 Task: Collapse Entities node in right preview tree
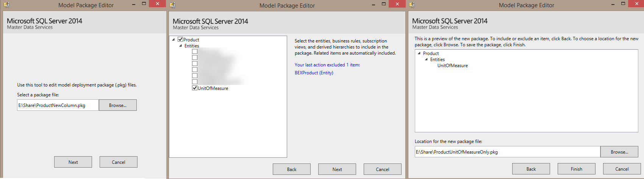pos(426,60)
